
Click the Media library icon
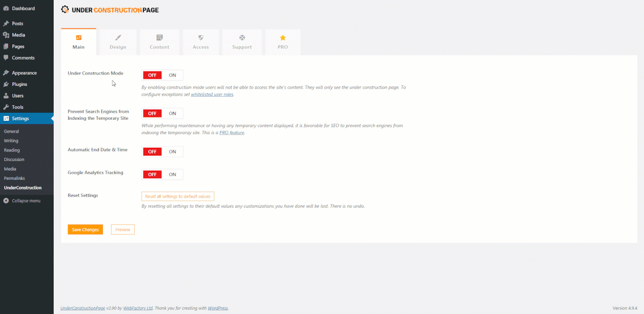pyautogui.click(x=6, y=35)
